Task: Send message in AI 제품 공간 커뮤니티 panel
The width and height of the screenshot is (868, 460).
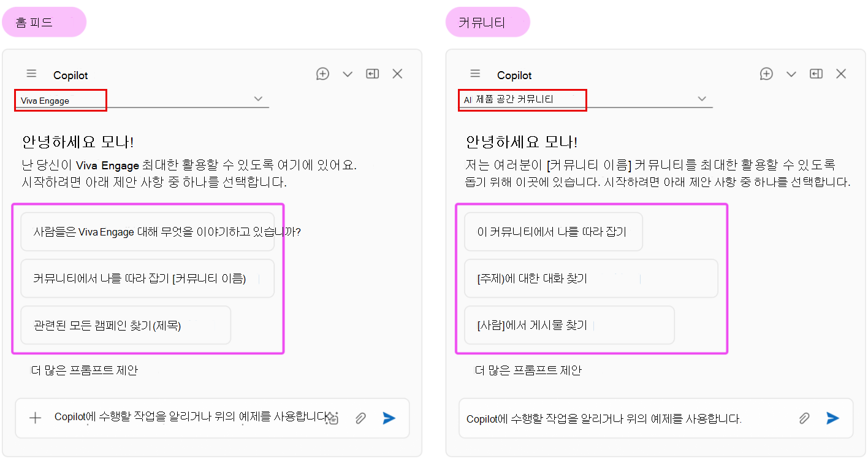Action: tap(832, 418)
